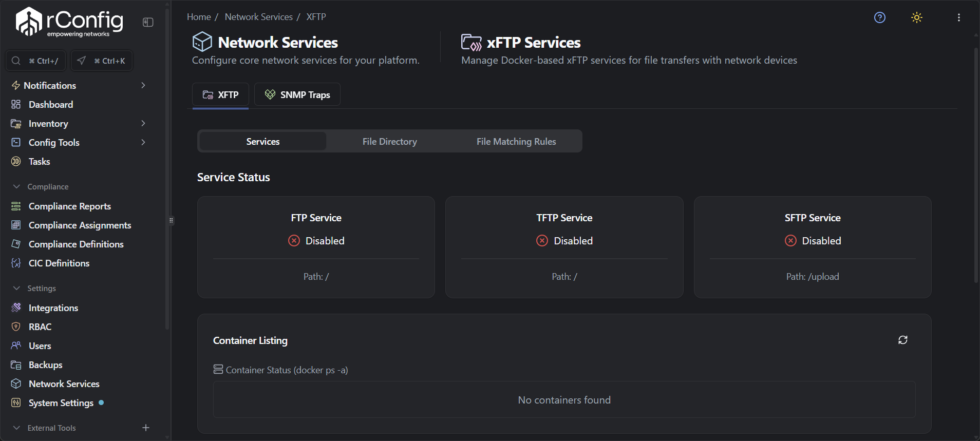Click the Compliance Reports icon

16,206
